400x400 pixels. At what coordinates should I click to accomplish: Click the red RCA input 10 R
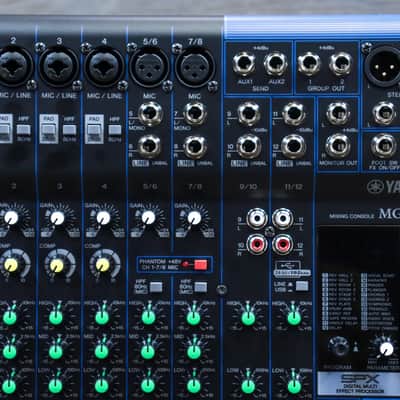257,244
